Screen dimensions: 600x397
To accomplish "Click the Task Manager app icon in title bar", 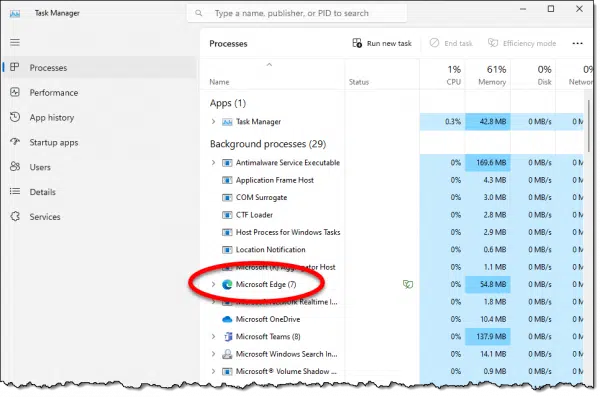I will 15,13.
